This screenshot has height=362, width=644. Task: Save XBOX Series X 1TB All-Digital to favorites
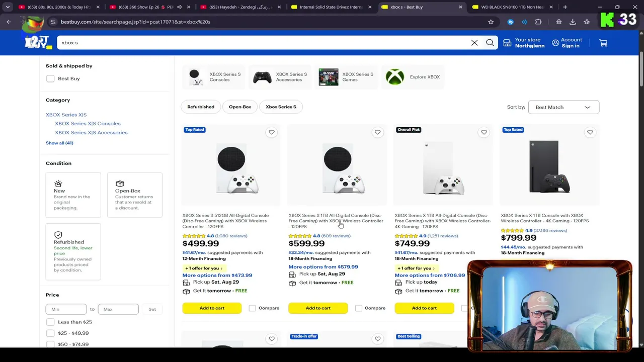(484, 132)
